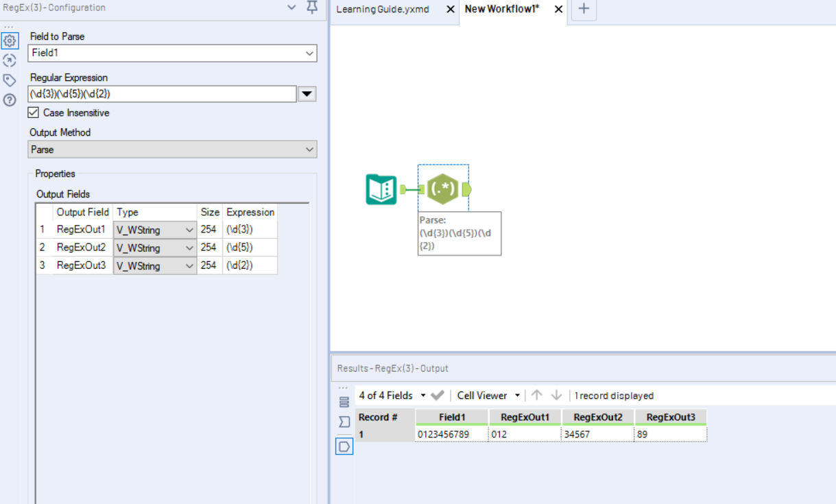
Task: Select the RegEx tool on canvas
Action: point(442,189)
